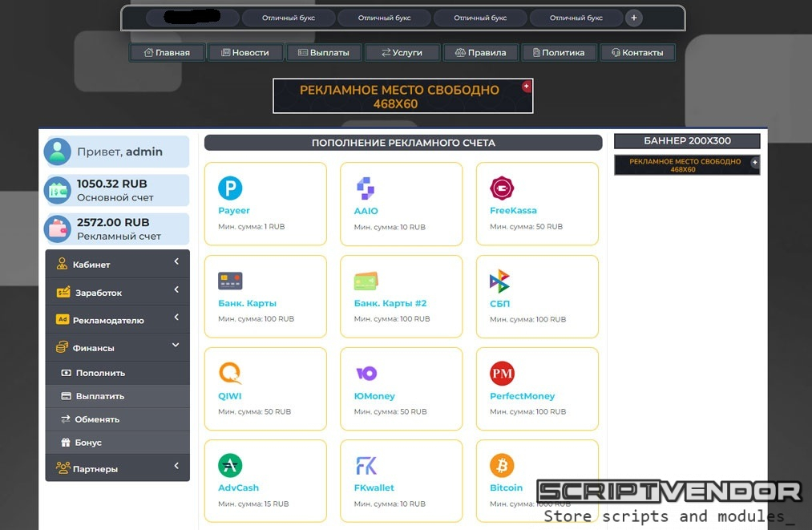Click the FKwallet logo icon

pos(366,466)
